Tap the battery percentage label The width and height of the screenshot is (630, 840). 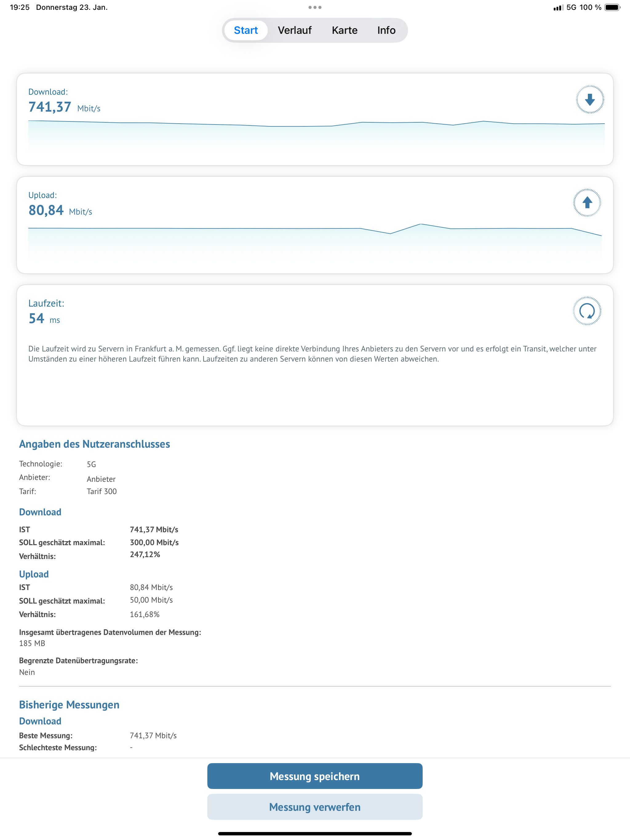(591, 7)
